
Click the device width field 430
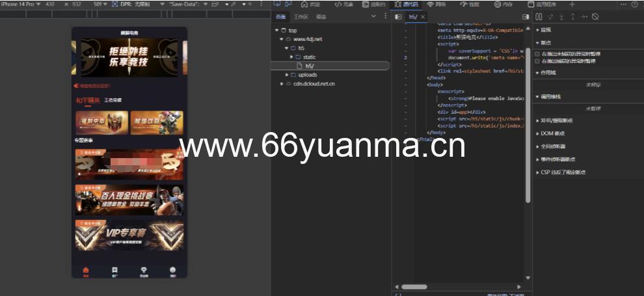50,4
